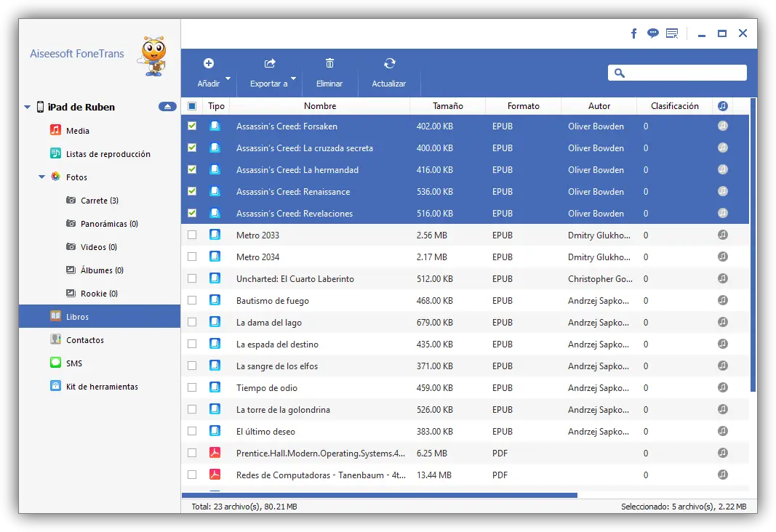Collapse the iPad de Ruben device tree

click(x=27, y=107)
